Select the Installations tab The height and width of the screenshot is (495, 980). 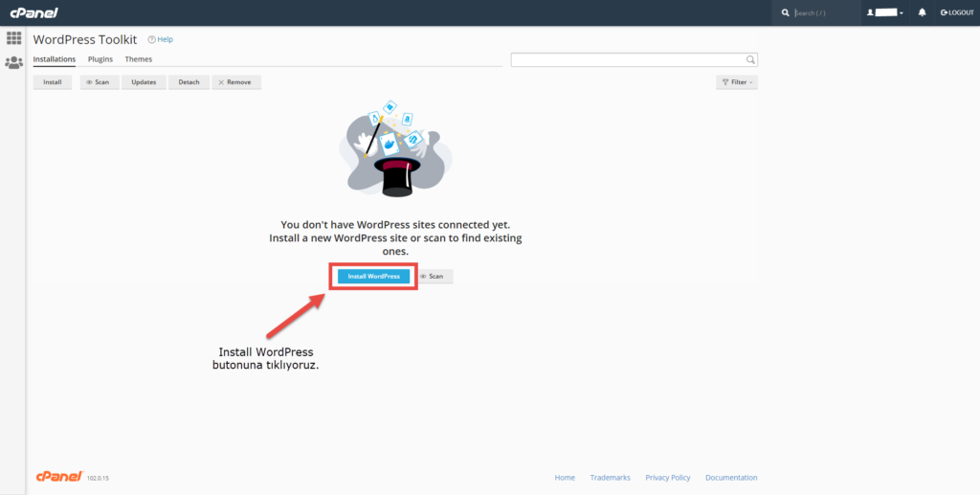tap(55, 59)
